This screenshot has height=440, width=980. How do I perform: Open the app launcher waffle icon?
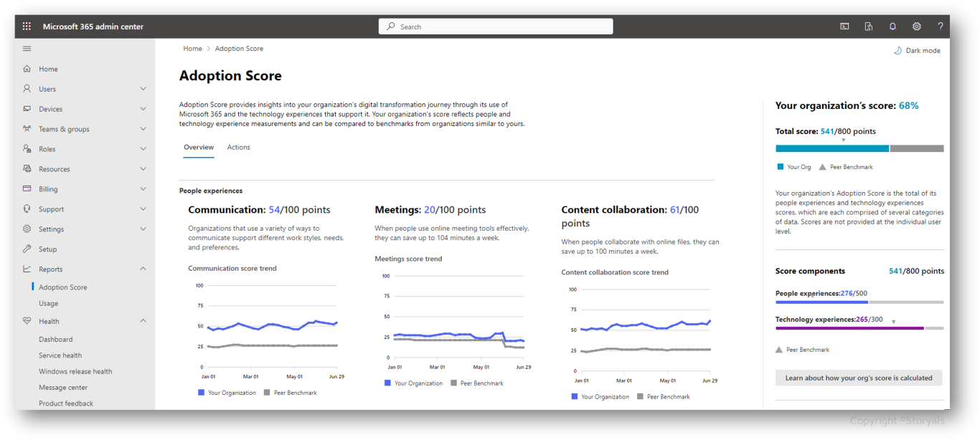point(26,26)
